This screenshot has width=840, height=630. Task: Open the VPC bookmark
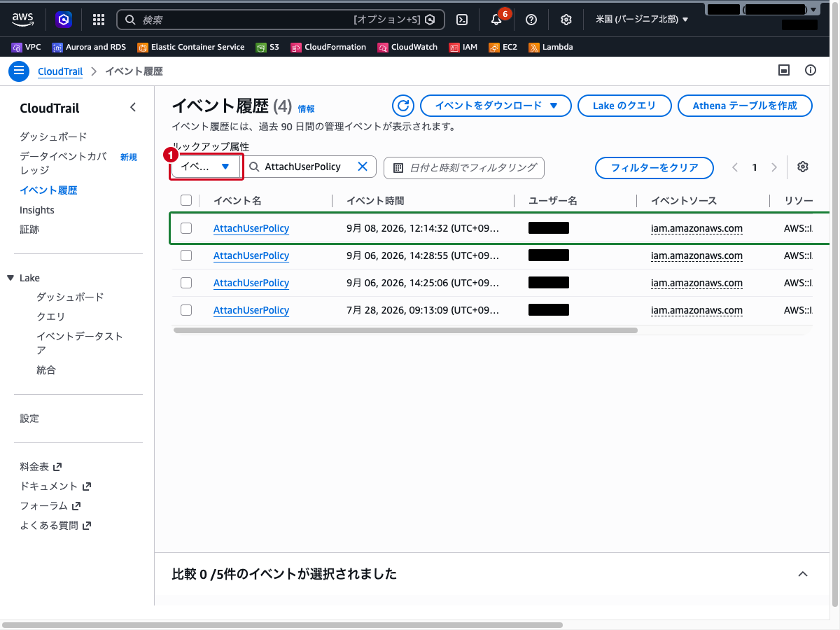pyautogui.click(x=27, y=47)
